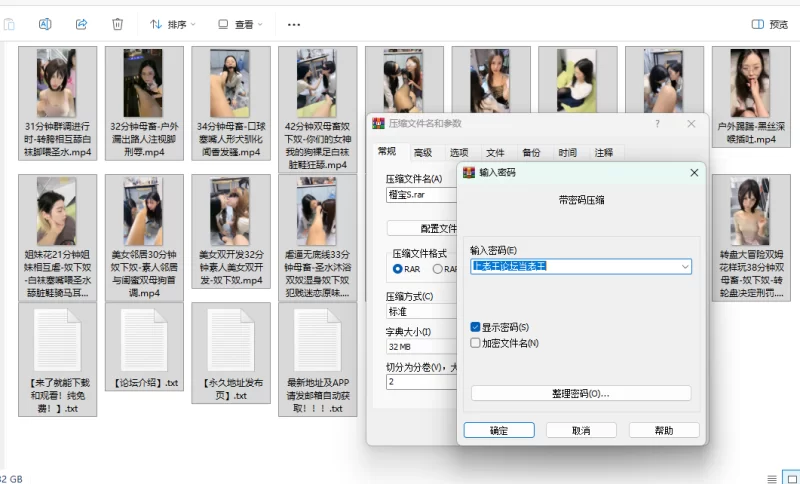This screenshot has width=800, height=484.
Task: Switch to the 备份 tab
Action: (531, 152)
